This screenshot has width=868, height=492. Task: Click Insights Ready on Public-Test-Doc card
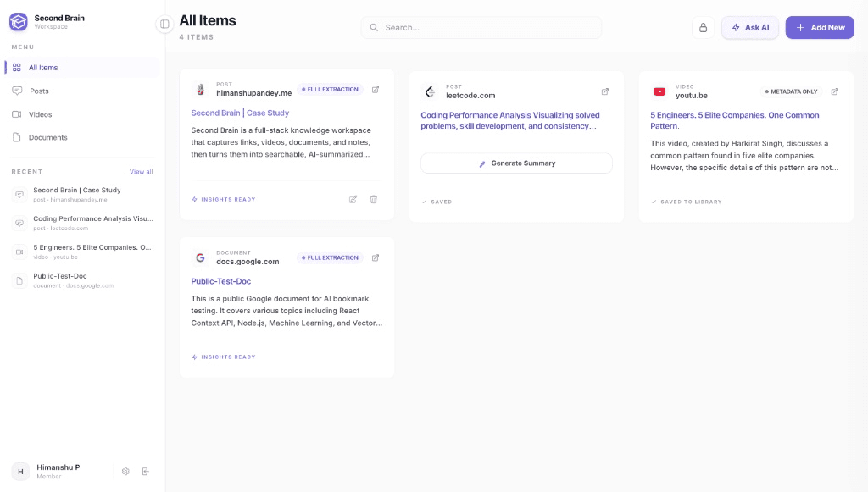(224, 357)
